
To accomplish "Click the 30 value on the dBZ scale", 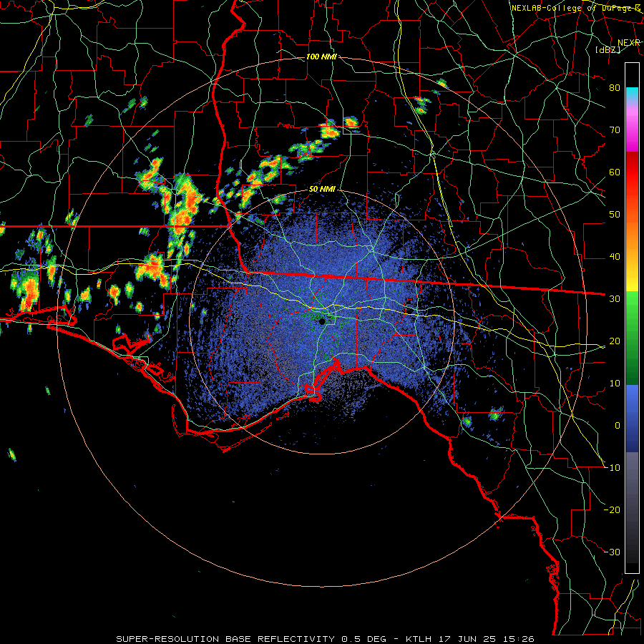I will tap(615, 299).
